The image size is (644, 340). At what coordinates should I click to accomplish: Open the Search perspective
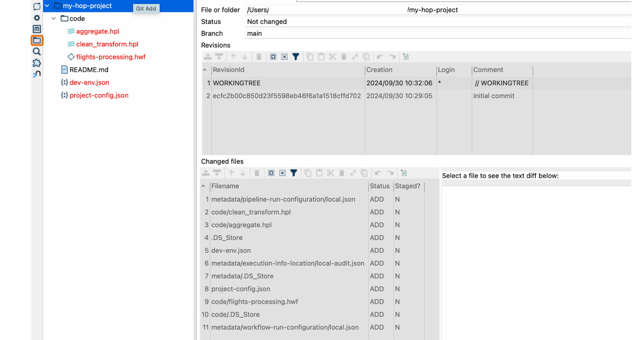(x=37, y=51)
